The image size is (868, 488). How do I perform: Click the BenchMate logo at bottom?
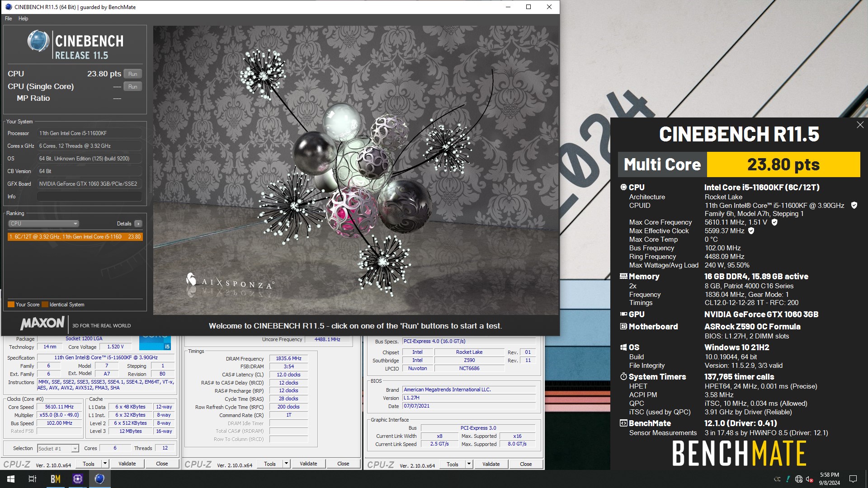pyautogui.click(x=739, y=453)
